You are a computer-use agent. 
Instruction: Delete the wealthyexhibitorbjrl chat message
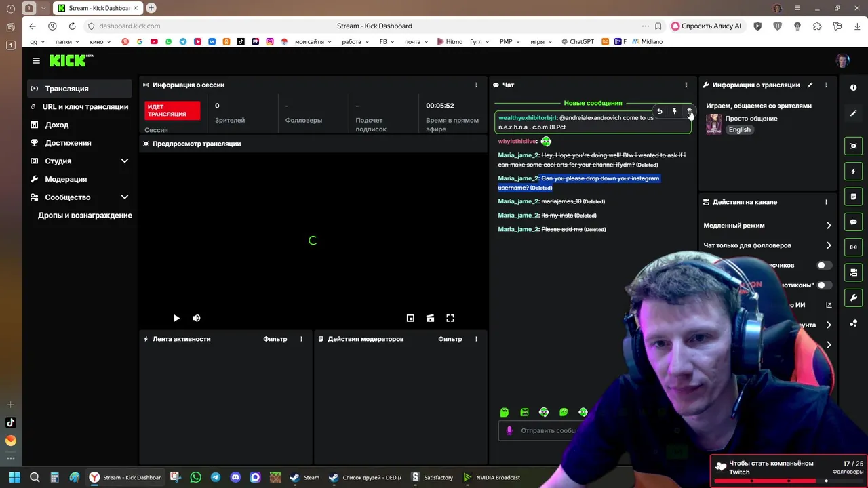(x=689, y=112)
